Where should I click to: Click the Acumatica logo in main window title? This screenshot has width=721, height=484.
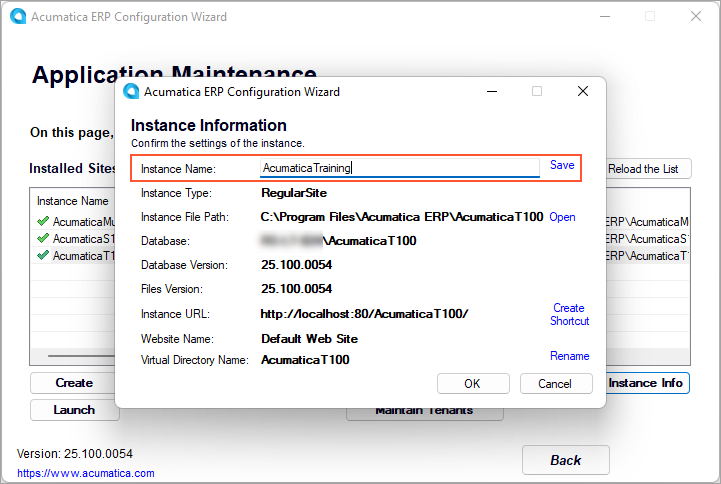(x=16, y=17)
